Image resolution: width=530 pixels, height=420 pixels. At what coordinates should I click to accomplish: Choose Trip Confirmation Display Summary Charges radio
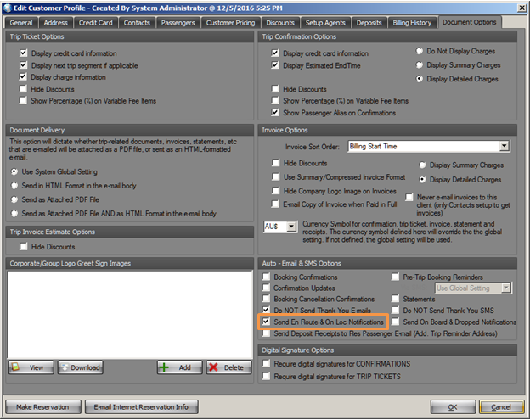(419, 64)
